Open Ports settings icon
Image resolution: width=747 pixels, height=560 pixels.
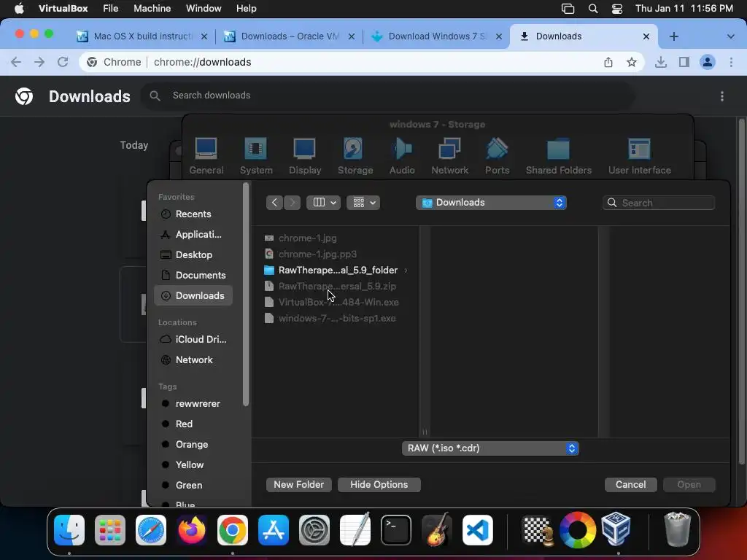click(x=497, y=156)
